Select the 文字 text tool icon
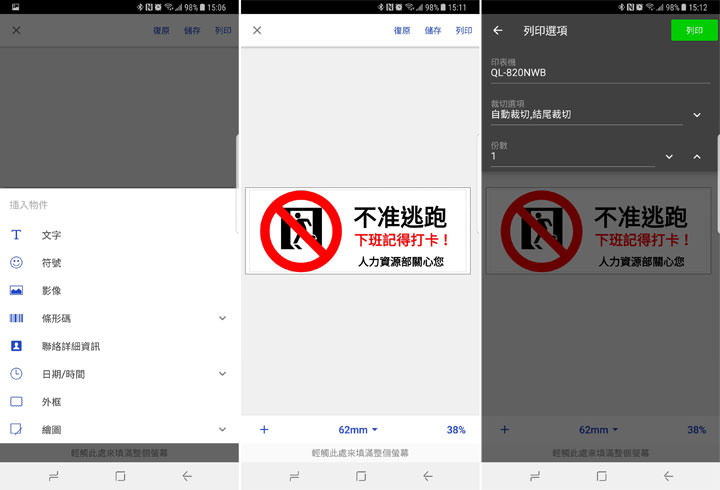The width and height of the screenshot is (720, 490). (x=16, y=235)
